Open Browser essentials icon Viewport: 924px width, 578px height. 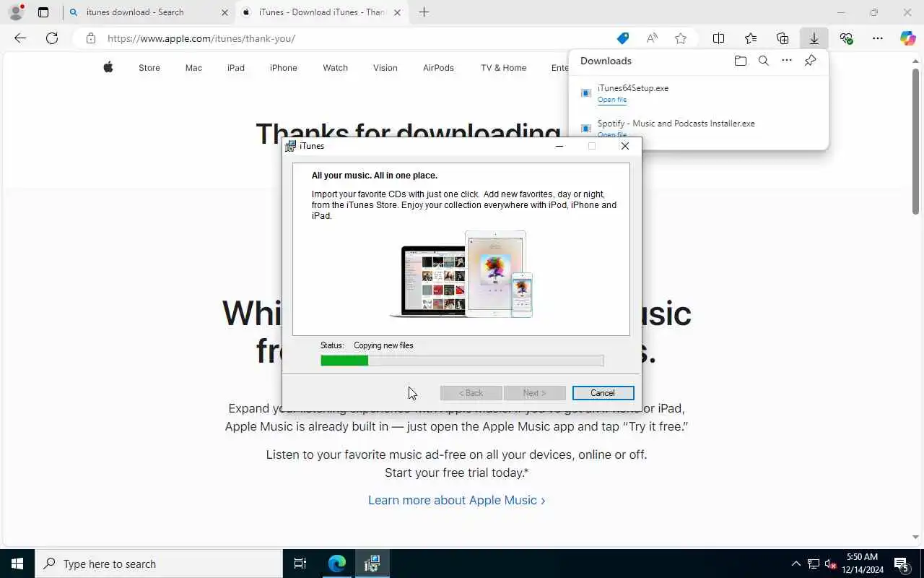846,38
